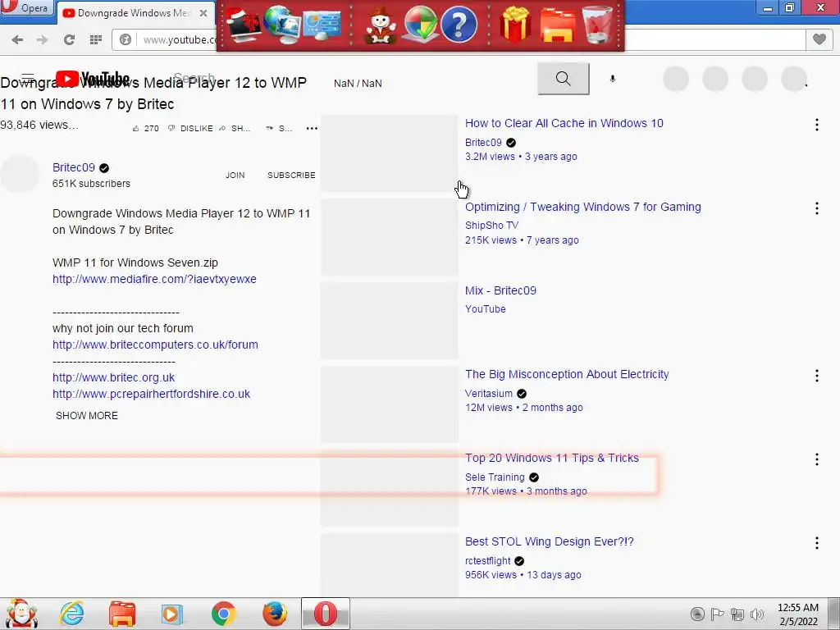Open the mediafire.com download link
Image resolution: width=840 pixels, height=630 pixels.
[154, 279]
